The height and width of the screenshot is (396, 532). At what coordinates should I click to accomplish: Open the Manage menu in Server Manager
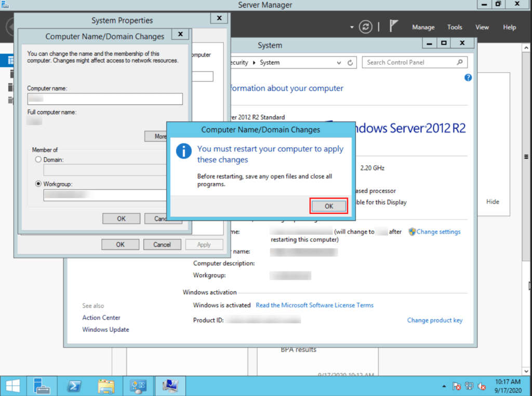423,27
